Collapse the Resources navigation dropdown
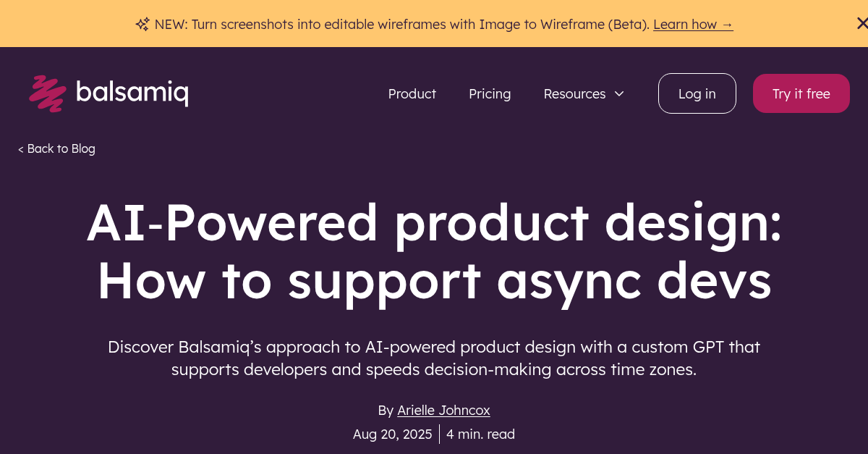 pyautogui.click(x=619, y=93)
